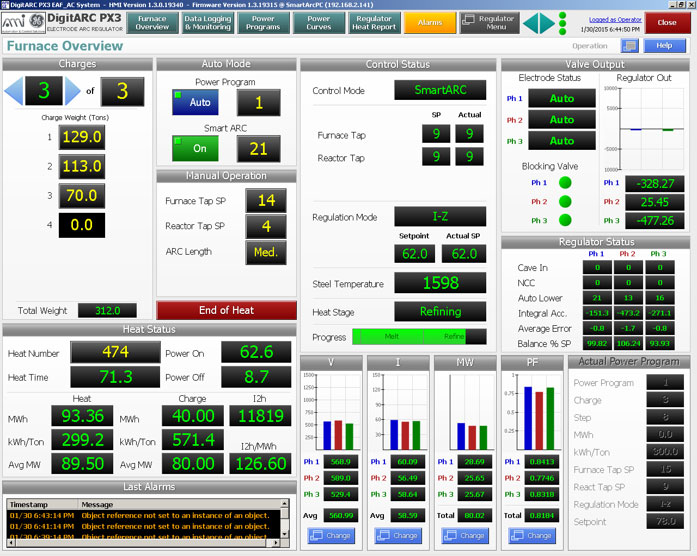
Task: Open Regulator Heat Report tab
Action: pyautogui.click(x=374, y=23)
